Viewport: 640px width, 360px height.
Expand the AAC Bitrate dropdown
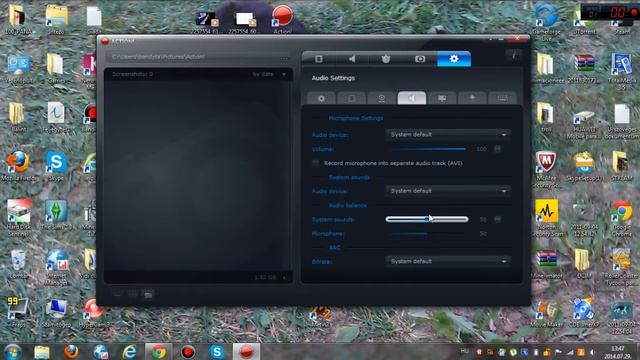448,261
